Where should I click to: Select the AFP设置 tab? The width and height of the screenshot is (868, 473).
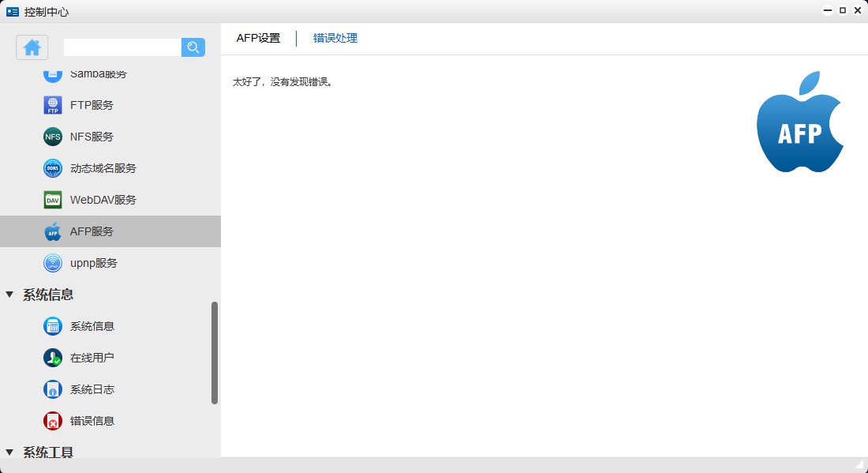(x=257, y=38)
